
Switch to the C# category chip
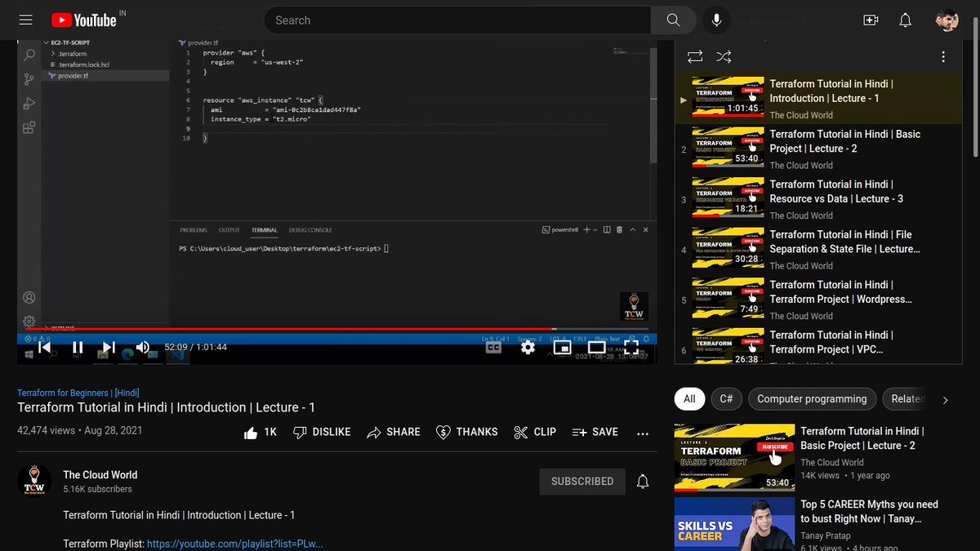pos(726,399)
